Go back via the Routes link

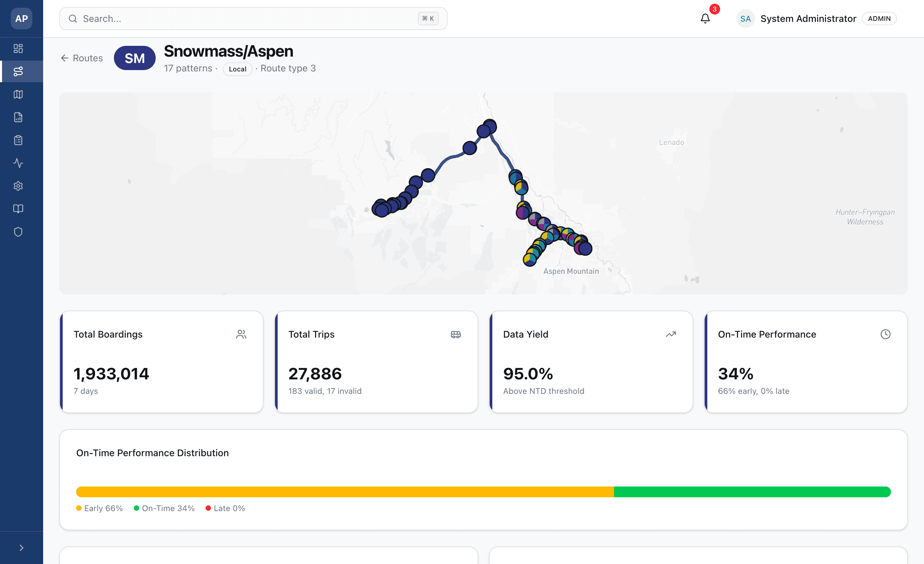[82, 58]
